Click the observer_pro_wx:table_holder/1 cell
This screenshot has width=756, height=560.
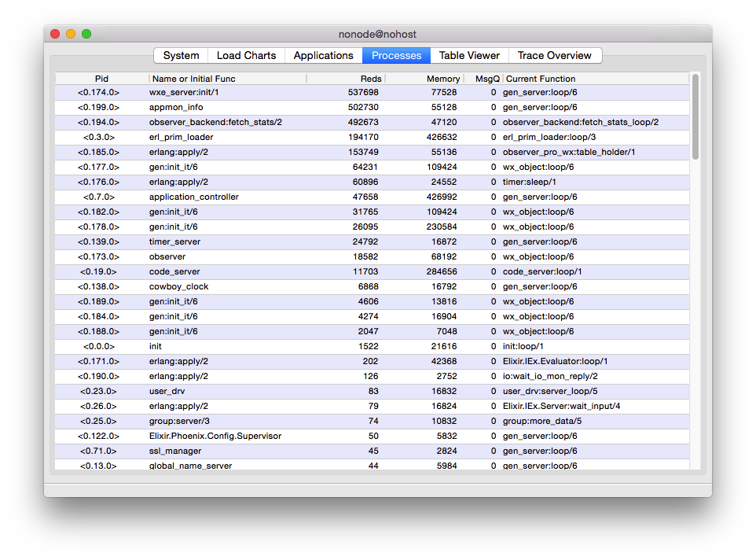coord(569,152)
